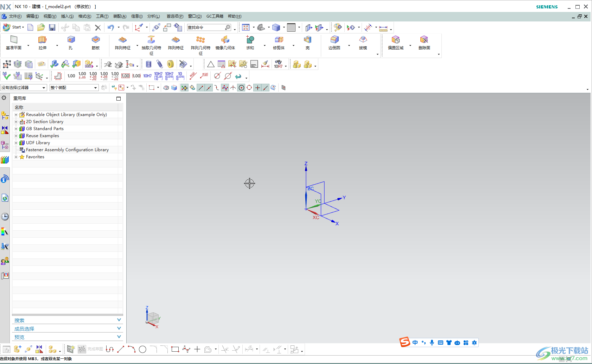Toggle the Intersection snap option

tap(233, 88)
